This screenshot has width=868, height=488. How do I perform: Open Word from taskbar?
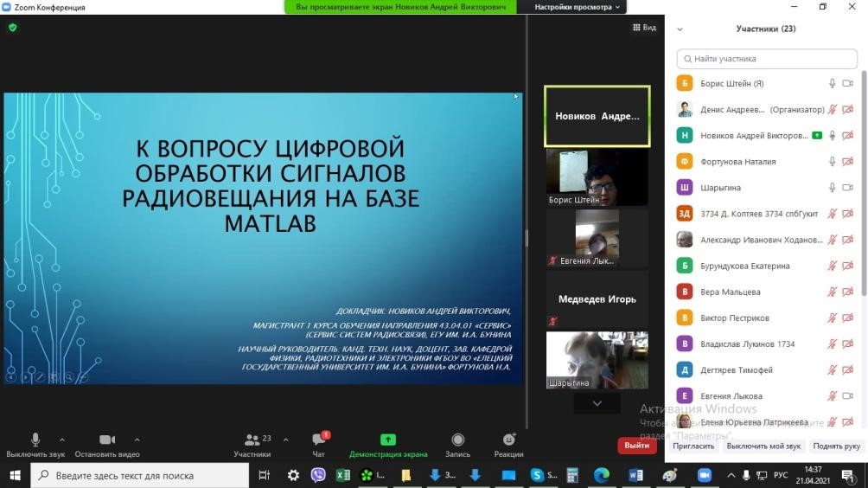635,475
